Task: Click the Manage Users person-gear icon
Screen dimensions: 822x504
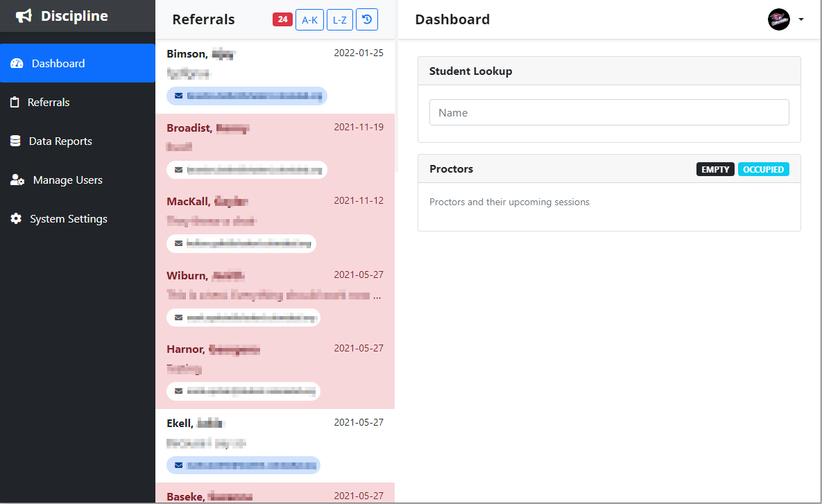Action: pyautogui.click(x=17, y=180)
